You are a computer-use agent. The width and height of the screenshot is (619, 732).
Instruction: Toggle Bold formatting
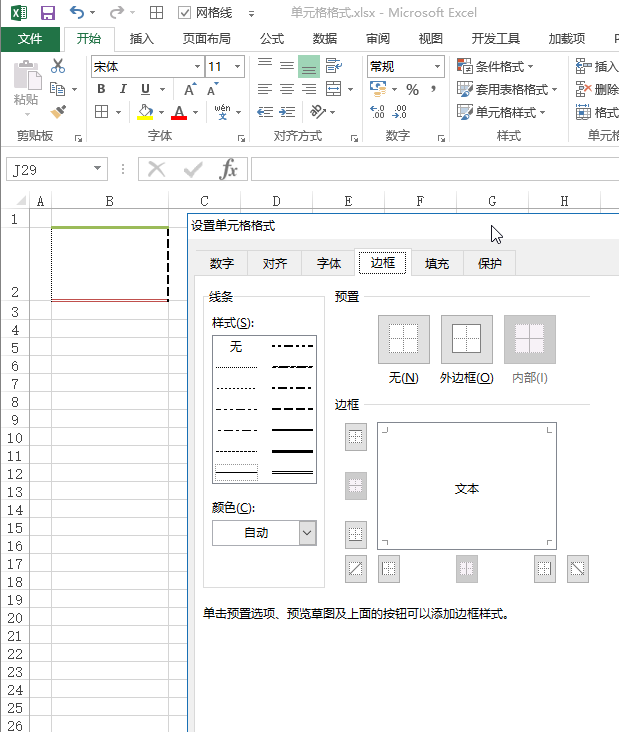(101, 89)
